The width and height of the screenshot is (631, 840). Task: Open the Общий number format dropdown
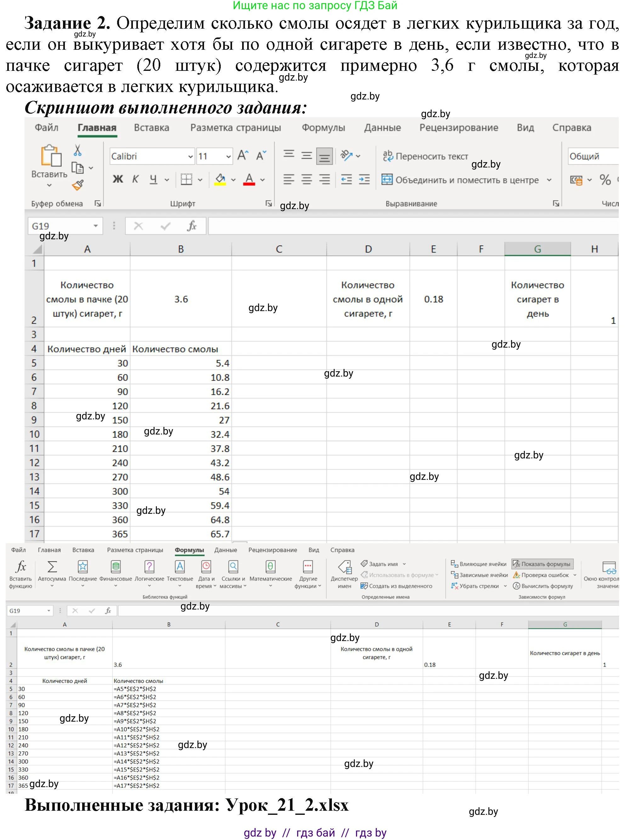click(593, 156)
